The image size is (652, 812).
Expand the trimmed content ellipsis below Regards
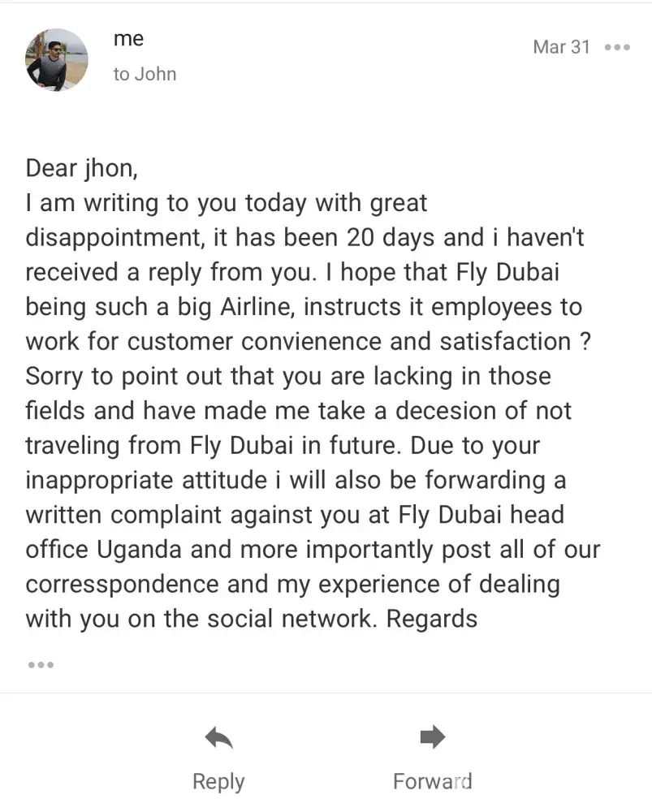[41, 664]
